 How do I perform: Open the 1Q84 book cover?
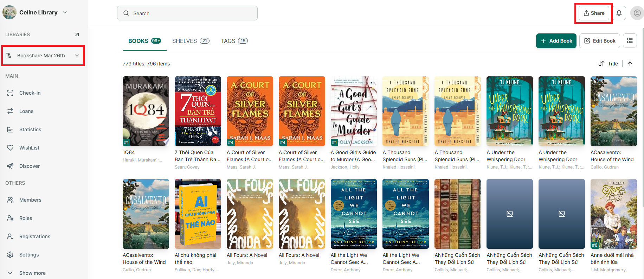[x=146, y=111]
